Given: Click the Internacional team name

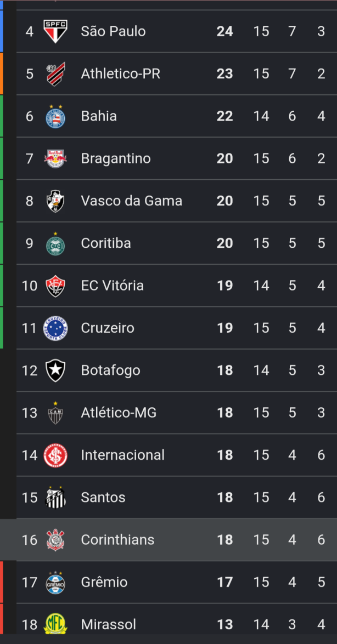Looking at the screenshot, I should click(122, 455).
